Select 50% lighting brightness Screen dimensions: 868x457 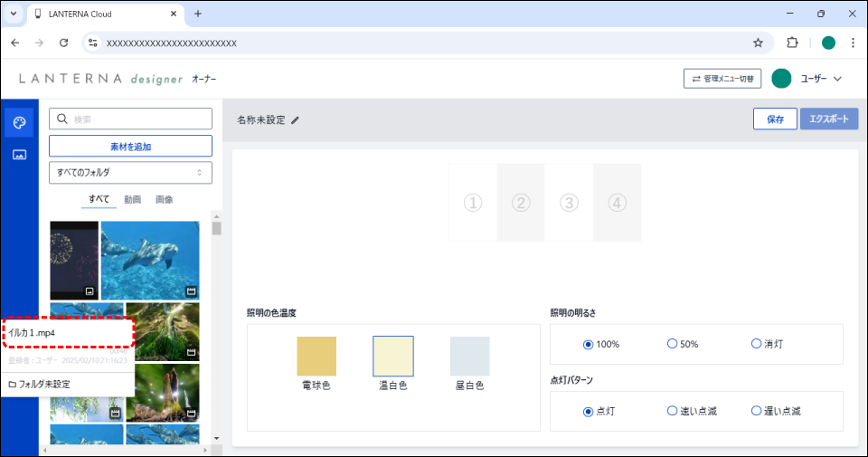(673, 344)
